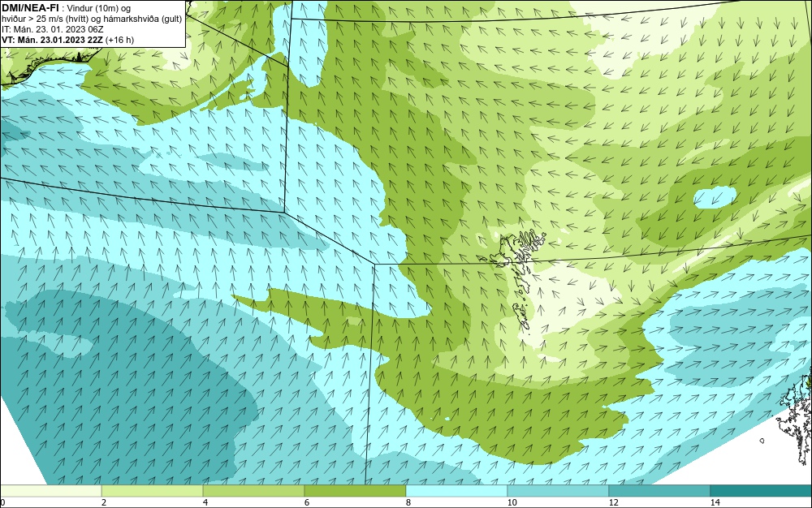
Task: Click the 8–10 m/s light cyan legend swatch
Action: pyautogui.click(x=456, y=491)
